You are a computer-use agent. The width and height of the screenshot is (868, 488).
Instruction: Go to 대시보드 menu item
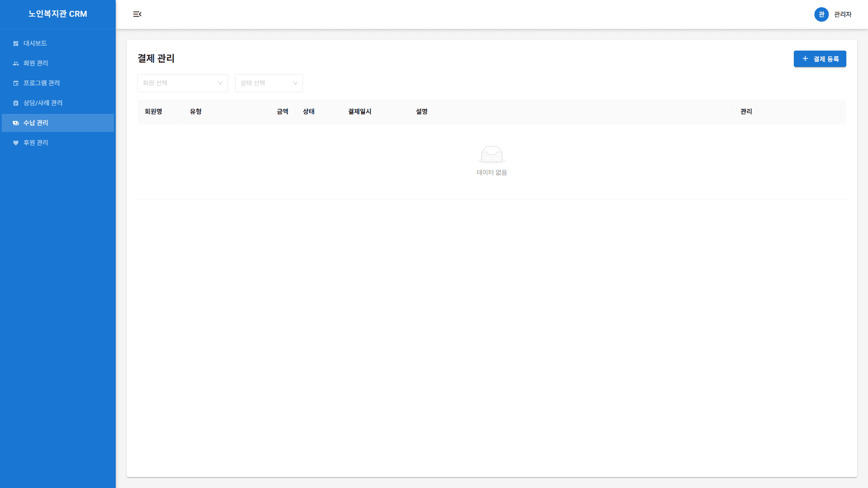(x=35, y=43)
